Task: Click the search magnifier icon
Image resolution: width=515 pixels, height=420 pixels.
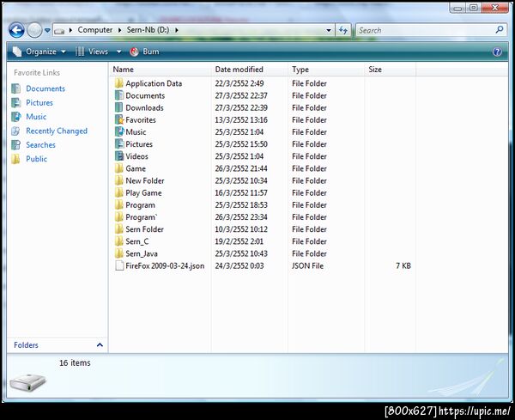Action: (500, 30)
